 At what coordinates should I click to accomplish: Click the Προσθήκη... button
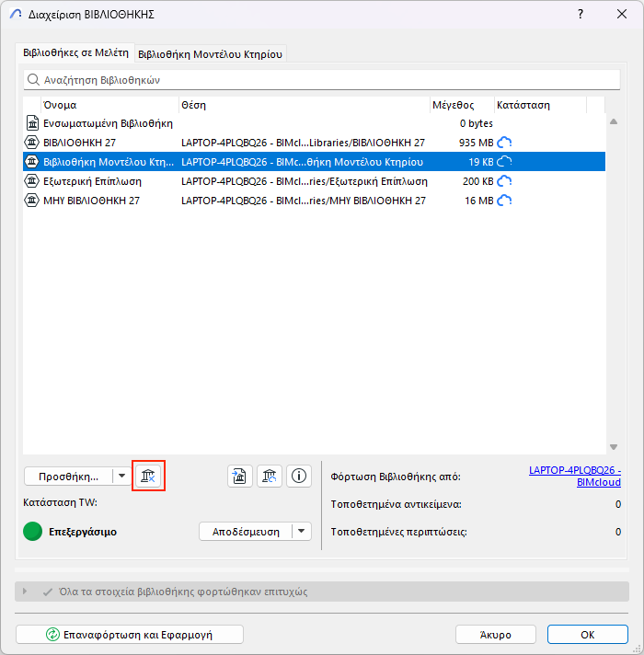click(68, 477)
